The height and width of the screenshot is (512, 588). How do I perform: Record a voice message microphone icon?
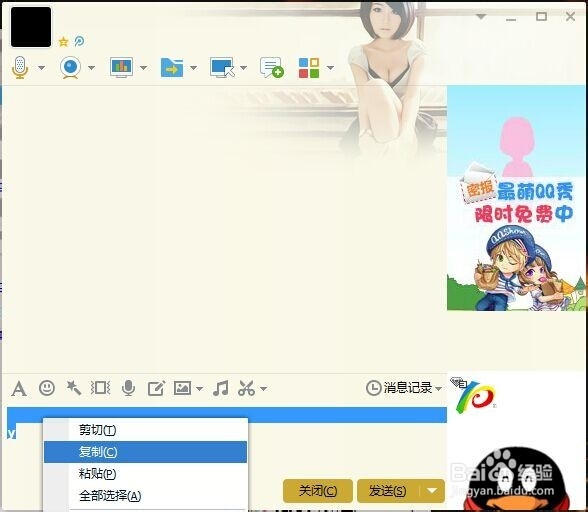point(129,388)
